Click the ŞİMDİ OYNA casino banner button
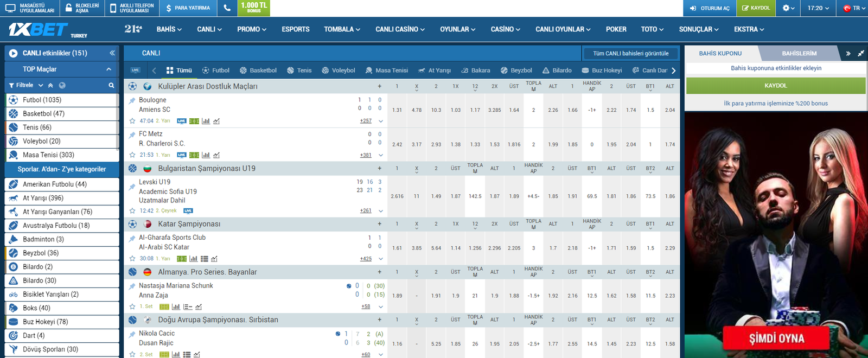The width and height of the screenshot is (868, 358). pos(776,338)
